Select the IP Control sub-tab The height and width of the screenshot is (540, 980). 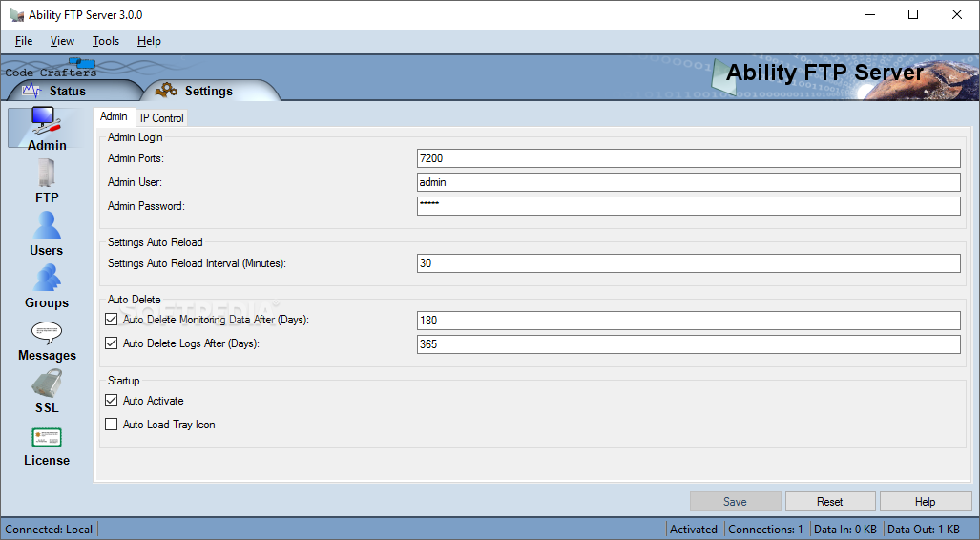point(161,118)
